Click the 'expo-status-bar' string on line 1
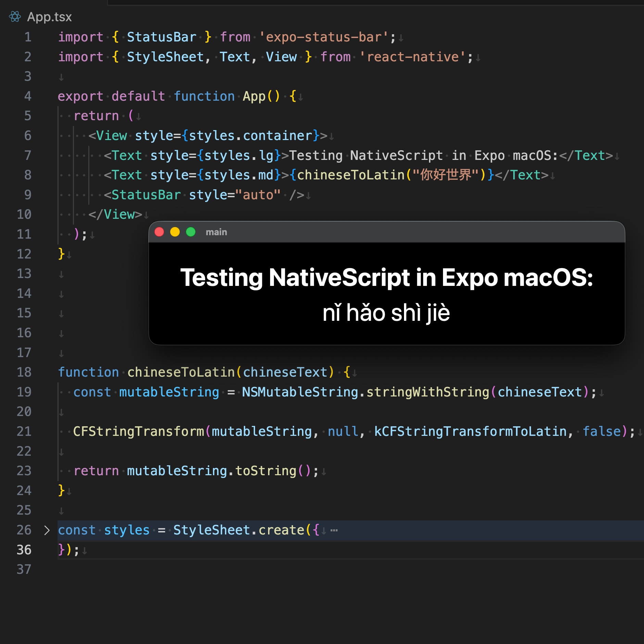 [x=324, y=37]
